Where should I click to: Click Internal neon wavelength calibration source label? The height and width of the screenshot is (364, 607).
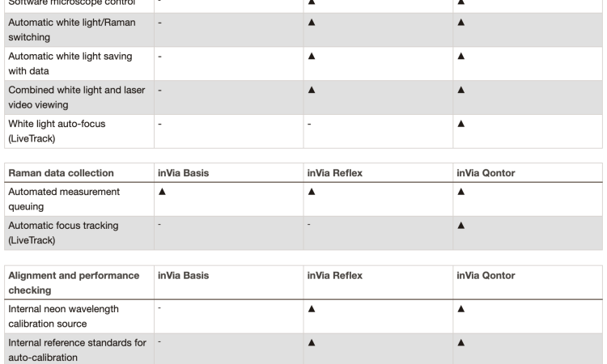pyautogui.click(x=63, y=316)
